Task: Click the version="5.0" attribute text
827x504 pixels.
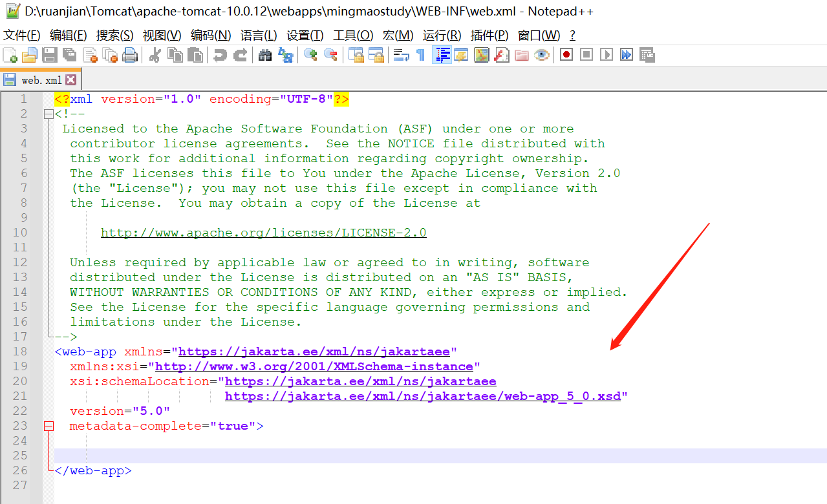Action: 120,411
